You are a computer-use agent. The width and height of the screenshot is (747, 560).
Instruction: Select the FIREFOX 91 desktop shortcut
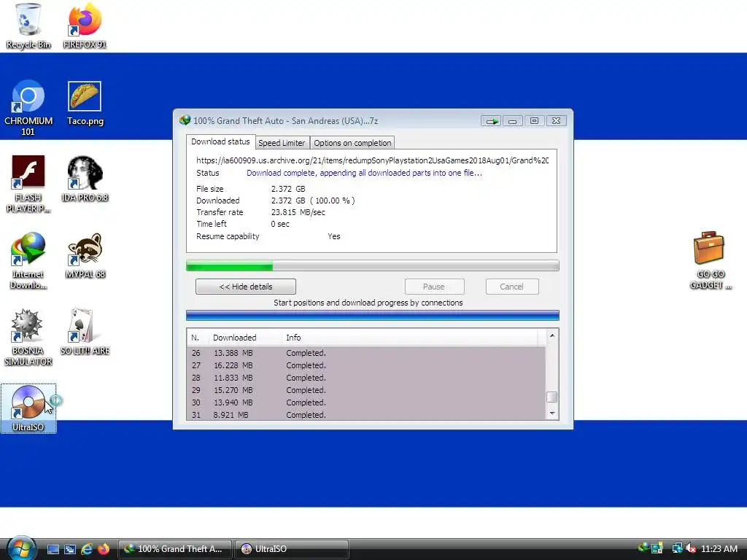coord(85,26)
